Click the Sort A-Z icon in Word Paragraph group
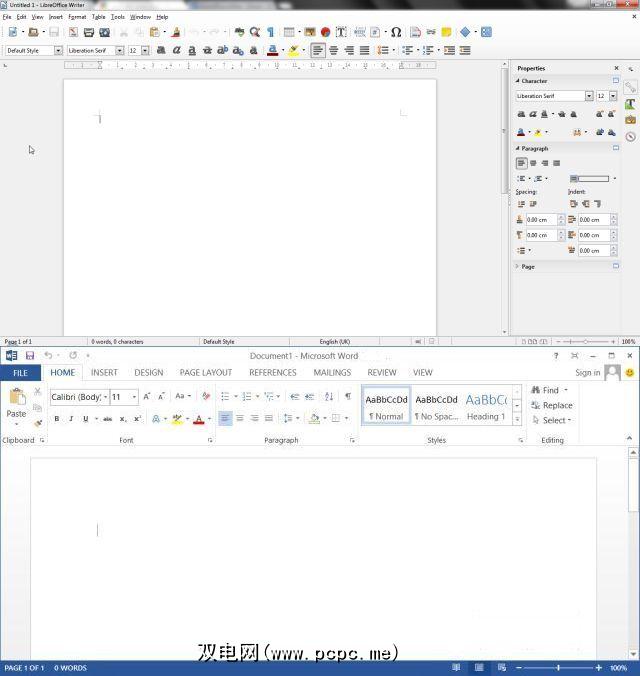 [x=329, y=396]
